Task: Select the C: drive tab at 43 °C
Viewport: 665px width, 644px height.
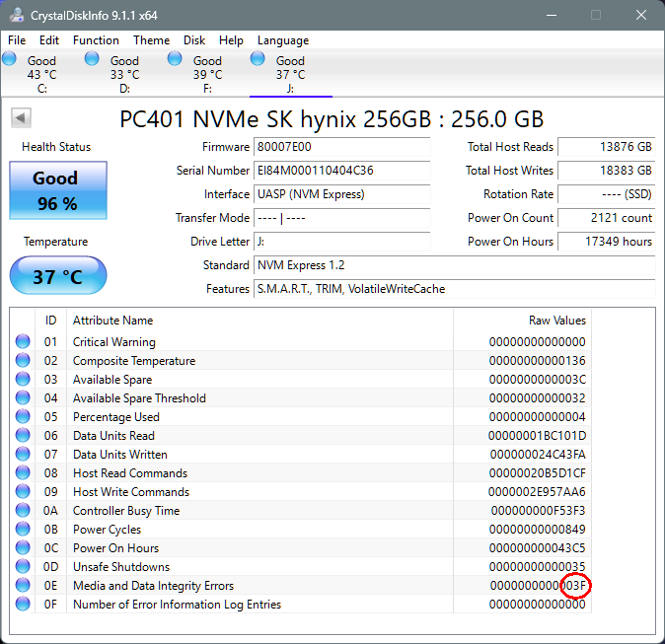Action: coord(41,74)
